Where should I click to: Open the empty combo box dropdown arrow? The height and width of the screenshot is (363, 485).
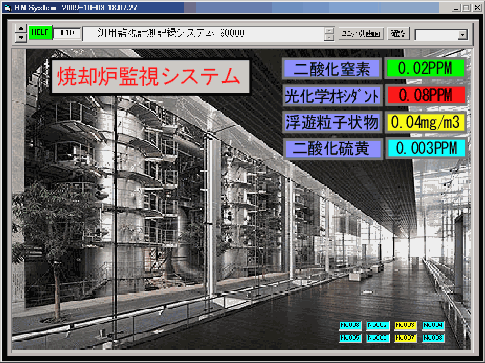[462, 35]
